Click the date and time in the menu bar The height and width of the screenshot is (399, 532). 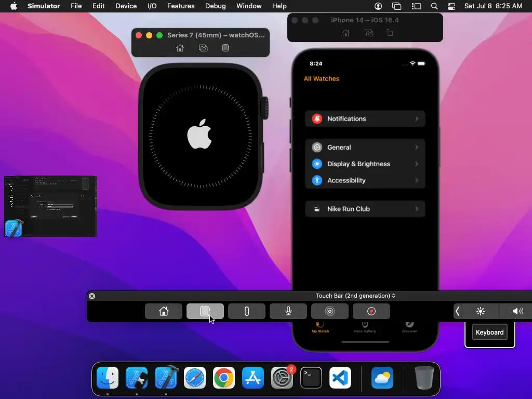pyautogui.click(x=493, y=6)
